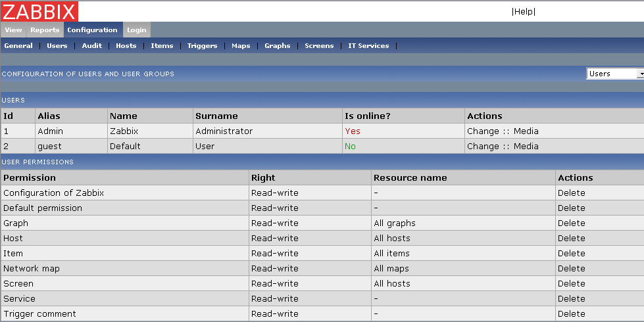This screenshot has width=644, height=322.
Task: Select the Login tab
Action: 137,30
